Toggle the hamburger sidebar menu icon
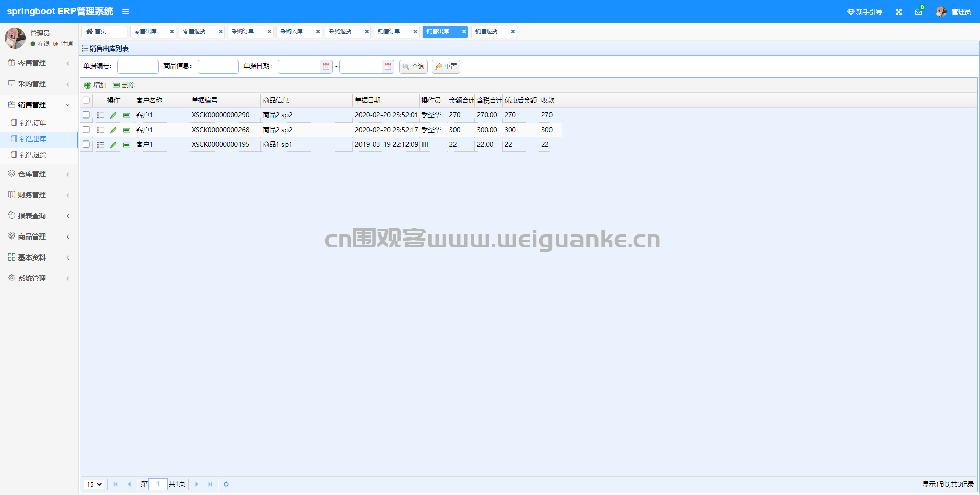This screenshot has height=495, width=980. pos(126,12)
